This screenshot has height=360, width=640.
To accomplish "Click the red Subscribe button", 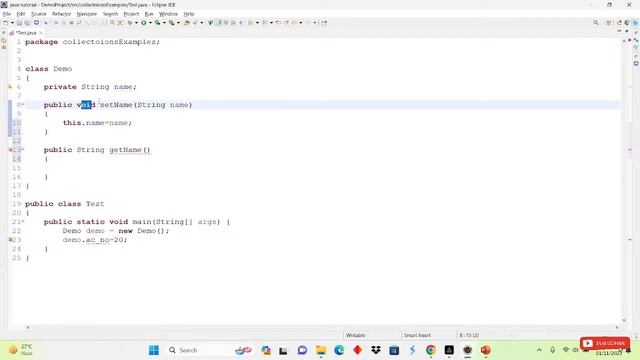I will pyautogui.click(x=605, y=343).
